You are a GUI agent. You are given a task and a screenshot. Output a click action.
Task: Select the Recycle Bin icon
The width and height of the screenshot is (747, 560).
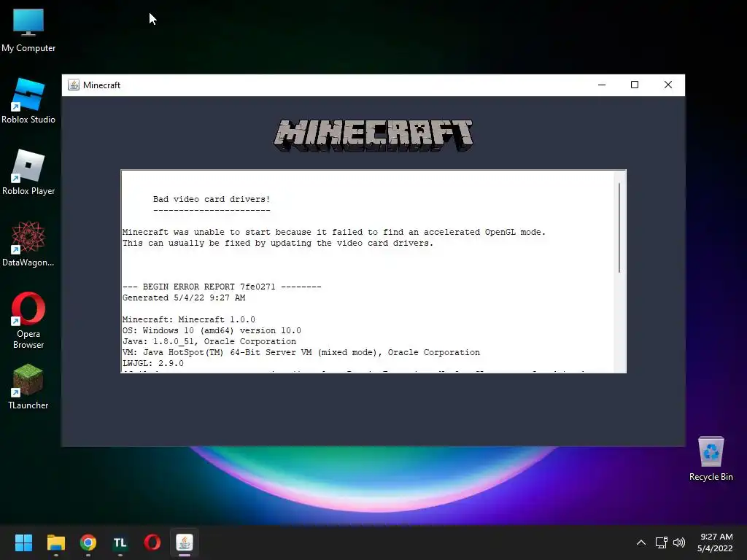coord(711,459)
